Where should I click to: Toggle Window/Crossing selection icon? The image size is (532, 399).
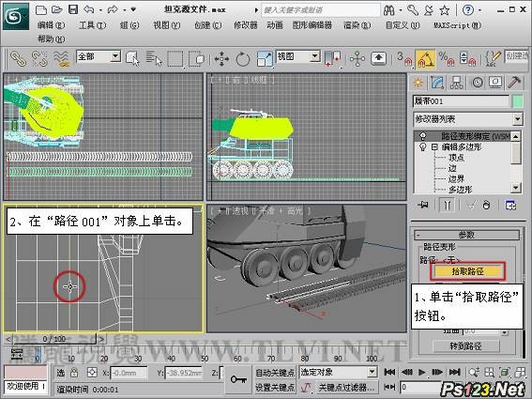point(196,59)
